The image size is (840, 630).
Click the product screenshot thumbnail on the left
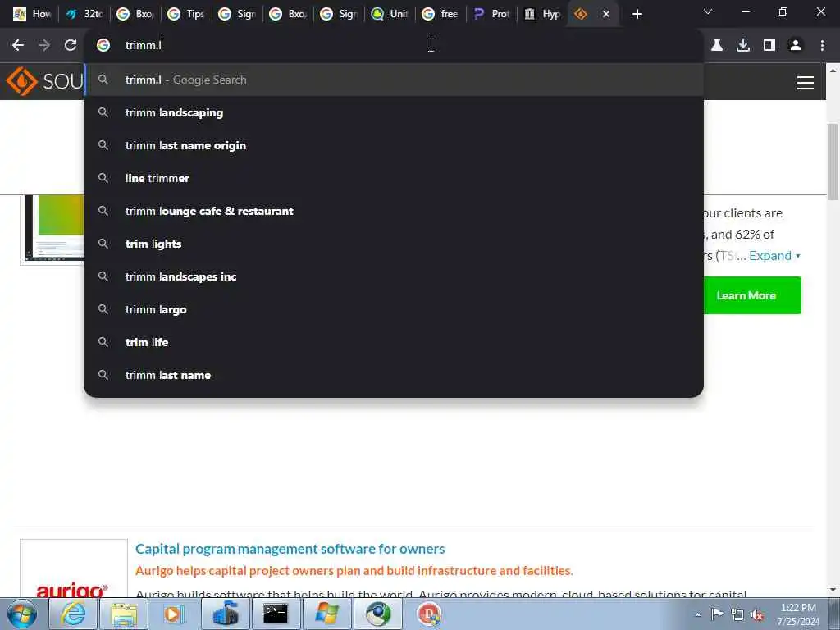coord(52,230)
